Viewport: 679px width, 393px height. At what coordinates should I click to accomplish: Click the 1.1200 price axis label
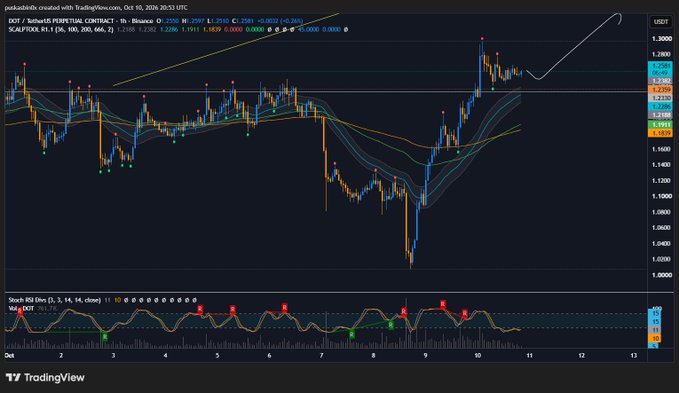pyautogui.click(x=661, y=180)
